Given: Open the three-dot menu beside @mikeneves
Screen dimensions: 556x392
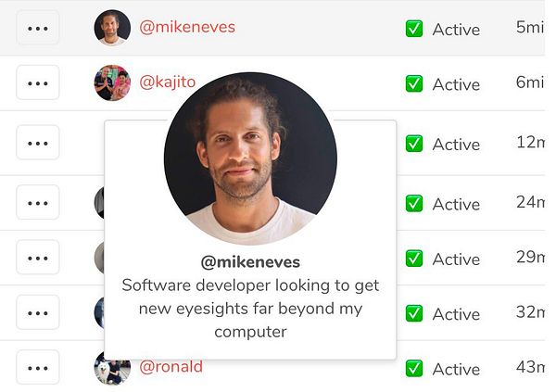Looking at the screenshot, I should pos(38,28).
